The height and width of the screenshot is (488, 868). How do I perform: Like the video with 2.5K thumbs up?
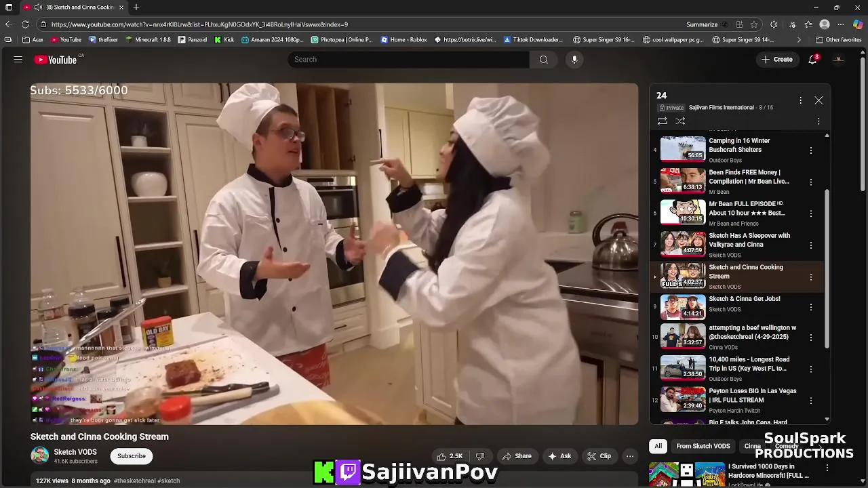pyautogui.click(x=450, y=456)
